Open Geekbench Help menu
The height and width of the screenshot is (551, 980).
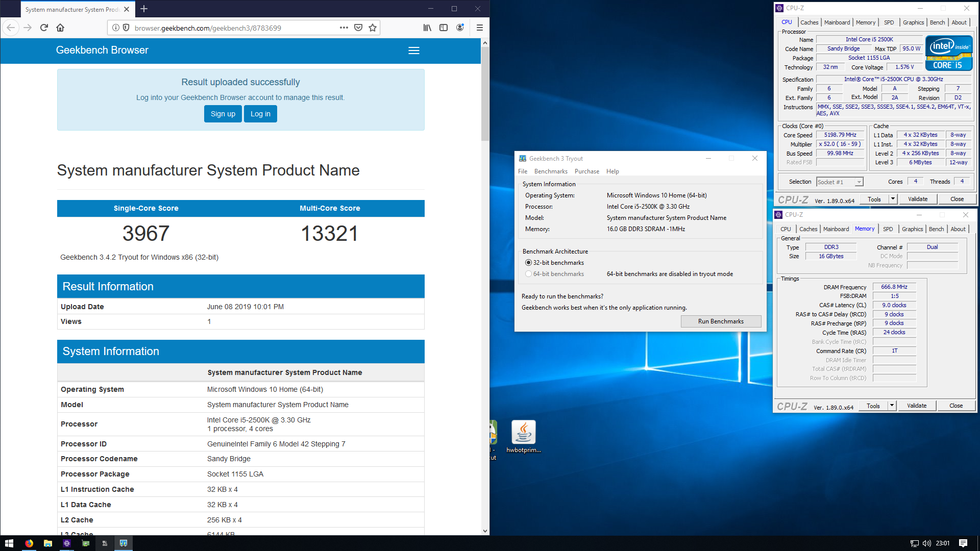tap(612, 171)
